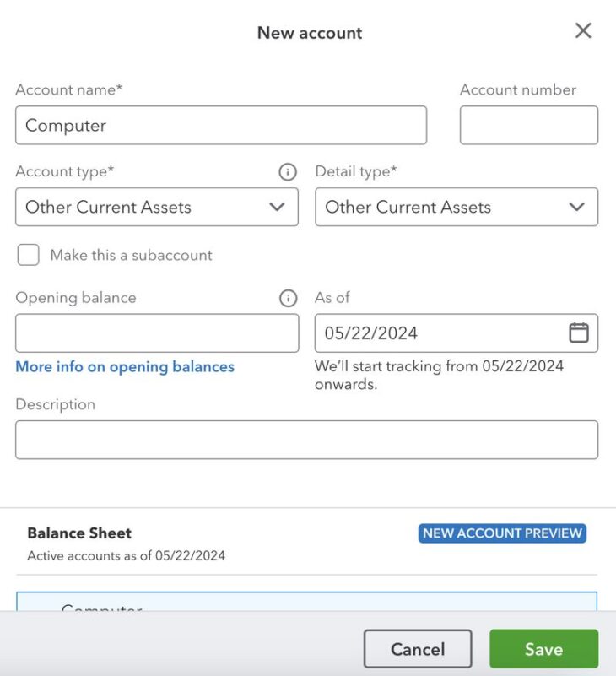Click the Description text field
The image size is (616, 676).
pyautogui.click(x=305, y=439)
